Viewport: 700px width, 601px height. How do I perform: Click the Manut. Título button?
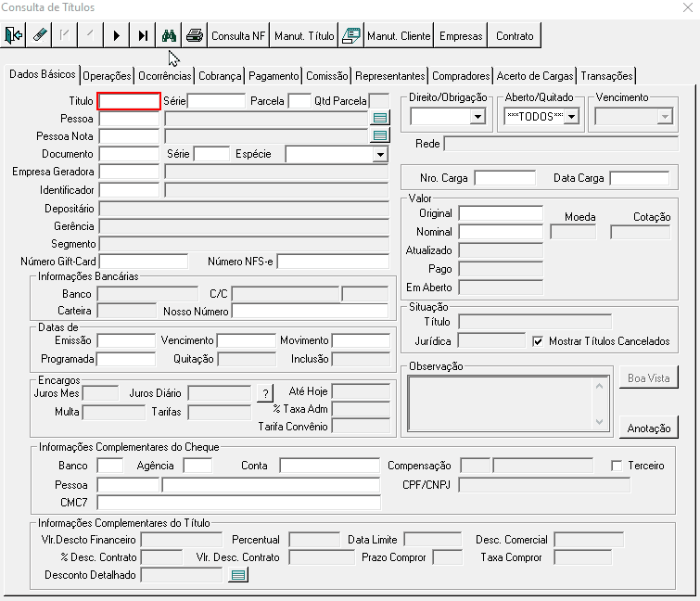(x=304, y=35)
